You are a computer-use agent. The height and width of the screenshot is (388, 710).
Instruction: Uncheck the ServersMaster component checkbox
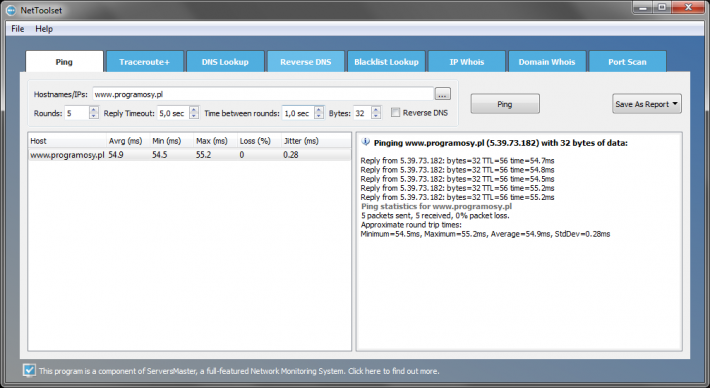29,370
